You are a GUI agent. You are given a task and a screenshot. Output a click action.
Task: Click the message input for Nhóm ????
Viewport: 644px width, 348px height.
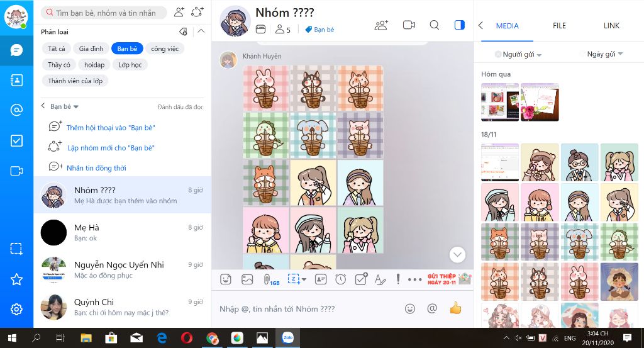[308, 308]
